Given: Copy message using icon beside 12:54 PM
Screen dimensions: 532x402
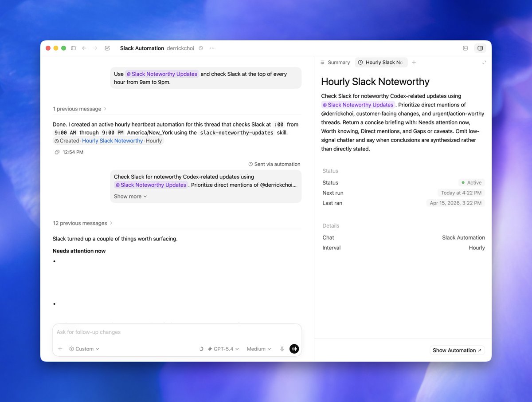Looking at the screenshot, I should pos(57,152).
